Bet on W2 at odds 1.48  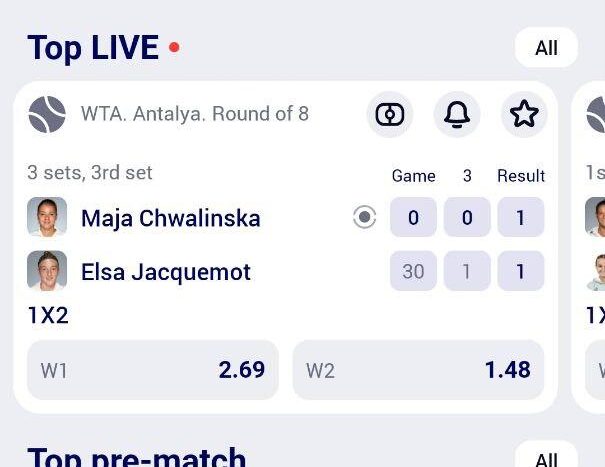point(419,370)
